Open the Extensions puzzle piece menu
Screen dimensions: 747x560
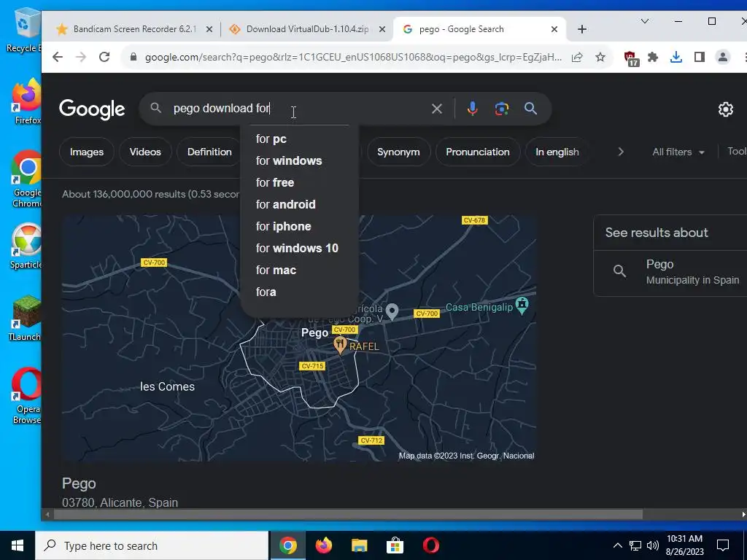coord(653,57)
